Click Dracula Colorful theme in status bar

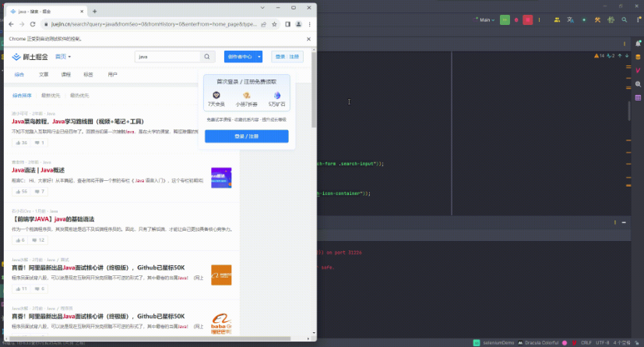[541, 343]
